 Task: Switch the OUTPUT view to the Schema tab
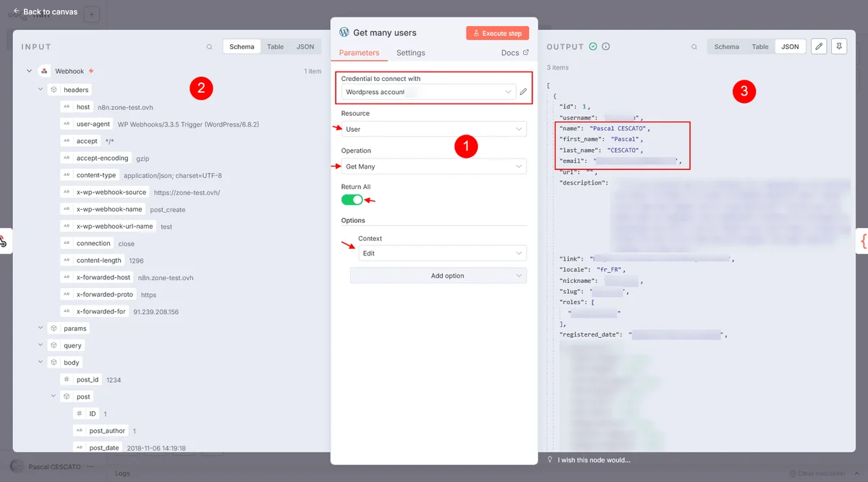coord(726,47)
